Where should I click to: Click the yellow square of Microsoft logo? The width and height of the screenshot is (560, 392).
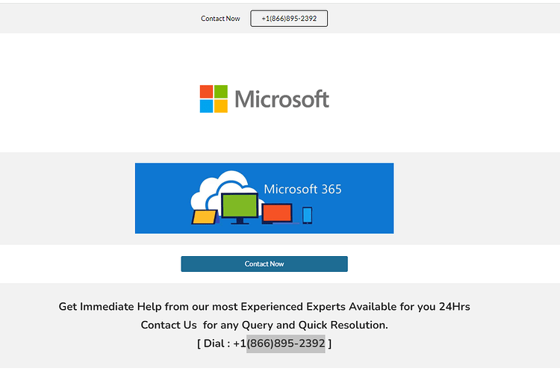pos(221,106)
